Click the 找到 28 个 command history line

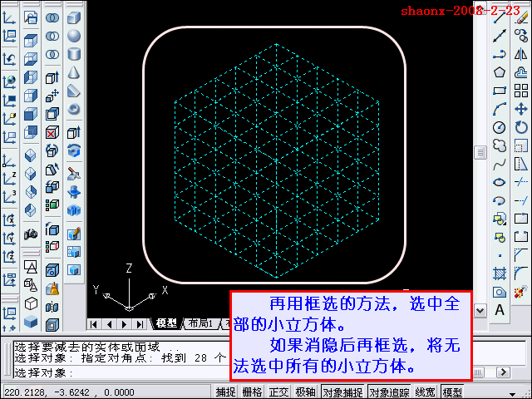tap(121, 357)
